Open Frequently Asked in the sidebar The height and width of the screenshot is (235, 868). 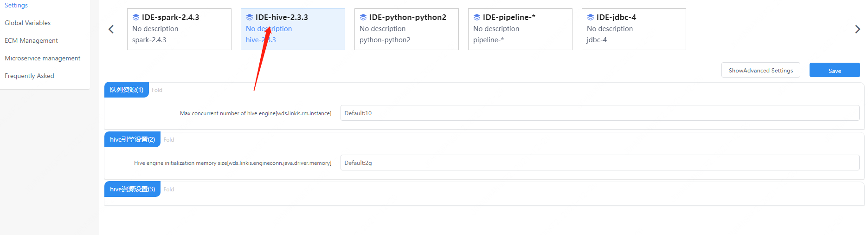[29, 76]
